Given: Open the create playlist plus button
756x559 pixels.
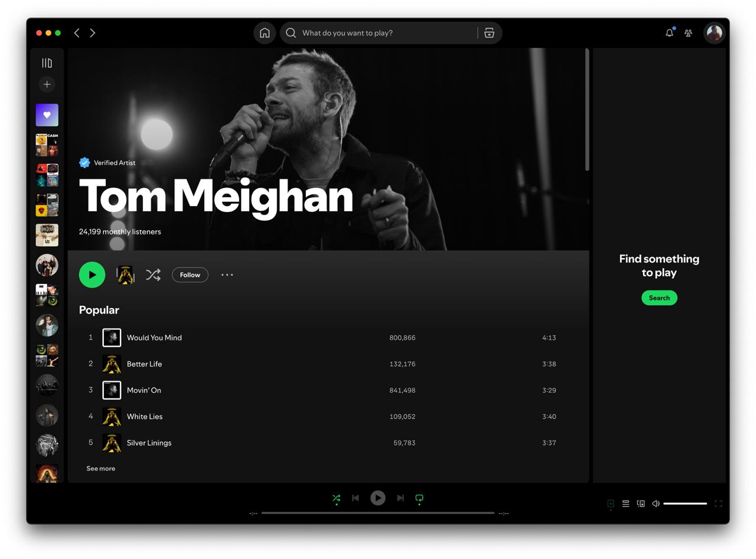Looking at the screenshot, I should click(x=47, y=84).
